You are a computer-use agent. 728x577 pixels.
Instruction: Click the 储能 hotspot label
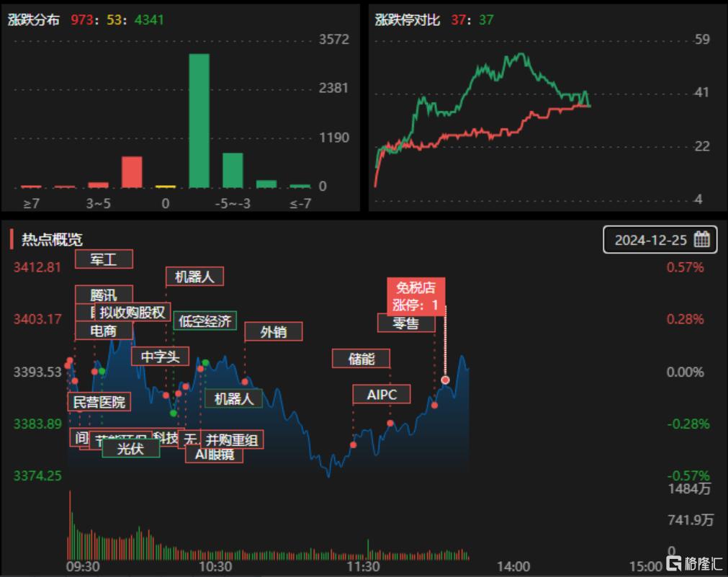click(361, 358)
